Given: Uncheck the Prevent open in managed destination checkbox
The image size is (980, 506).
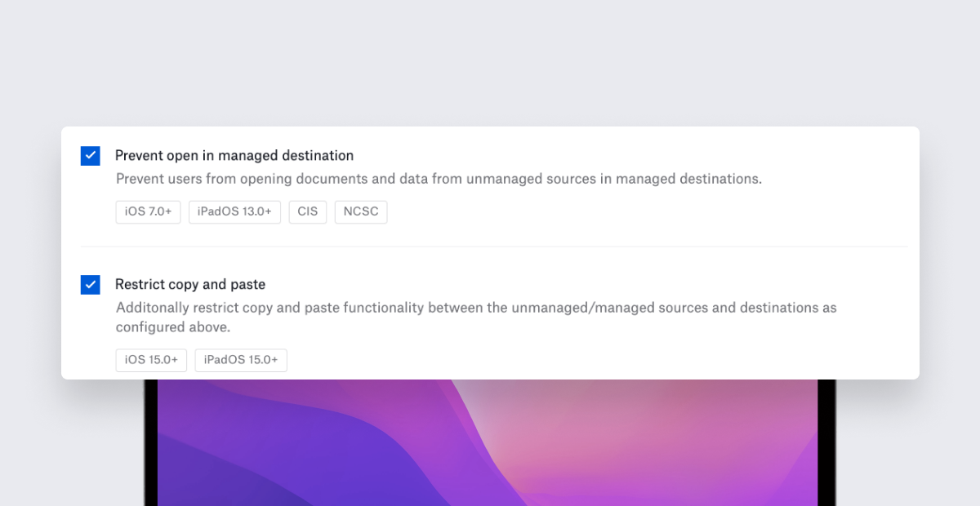Looking at the screenshot, I should 90,155.
